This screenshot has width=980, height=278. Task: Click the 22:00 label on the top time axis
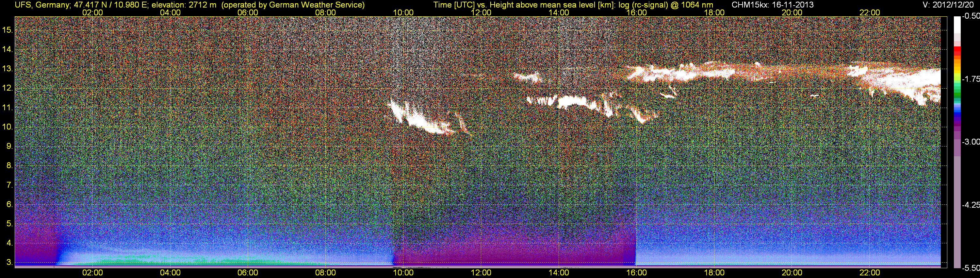tap(870, 12)
